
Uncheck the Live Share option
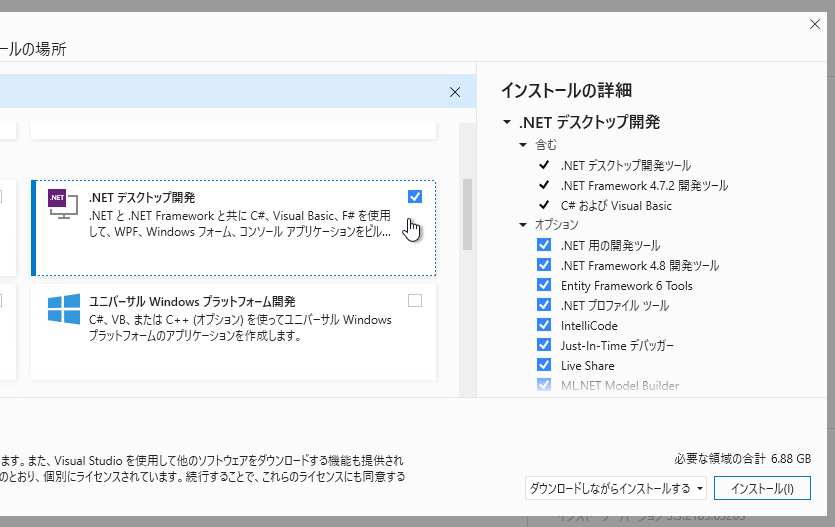click(544, 365)
